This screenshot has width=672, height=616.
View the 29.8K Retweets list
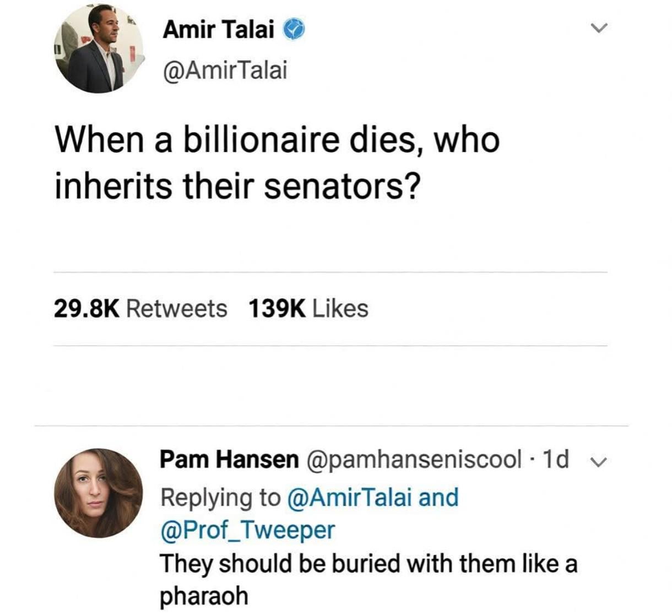140,308
